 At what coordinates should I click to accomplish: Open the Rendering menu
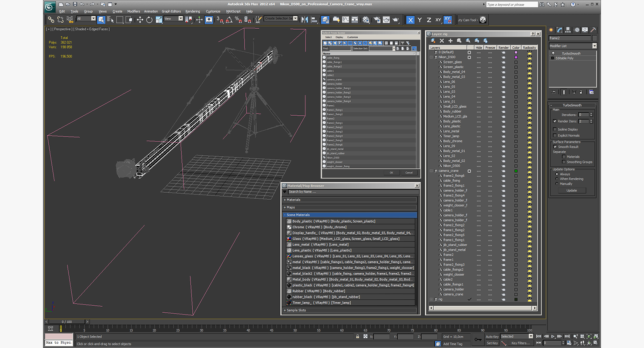(193, 11)
